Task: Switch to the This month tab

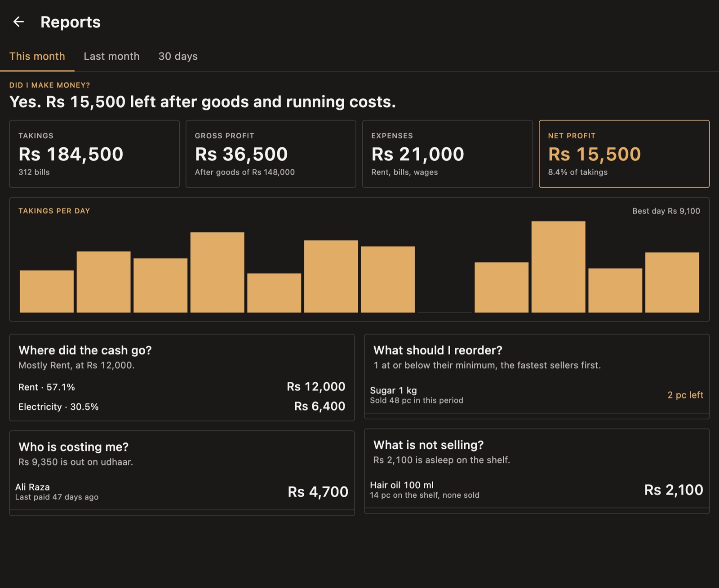Action: click(x=37, y=57)
